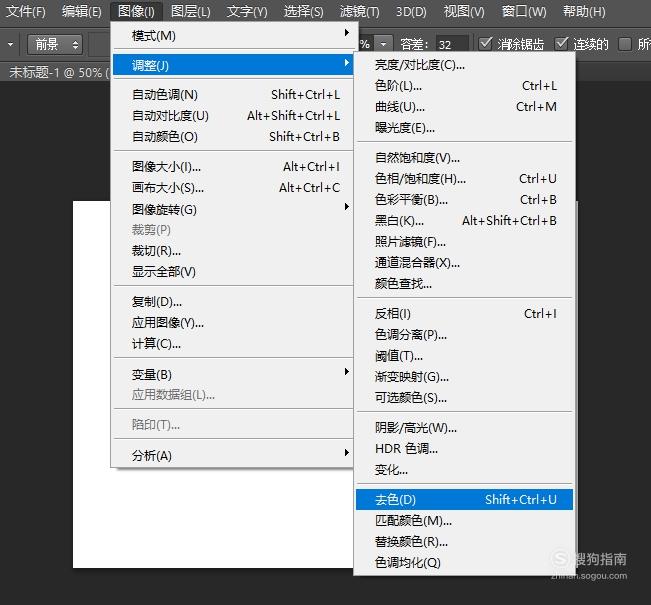Open the 图层(L) menu
Screen dimensions: 651x605
(x=191, y=11)
